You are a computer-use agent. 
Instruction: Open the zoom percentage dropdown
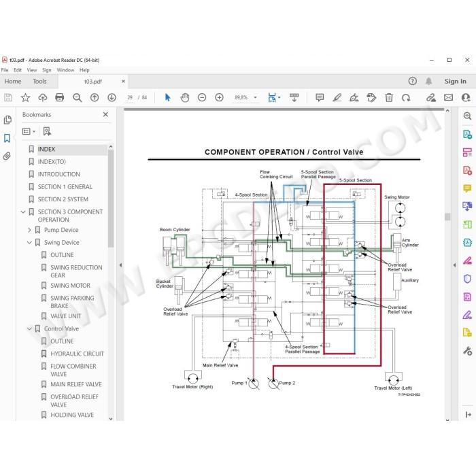click(x=255, y=97)
